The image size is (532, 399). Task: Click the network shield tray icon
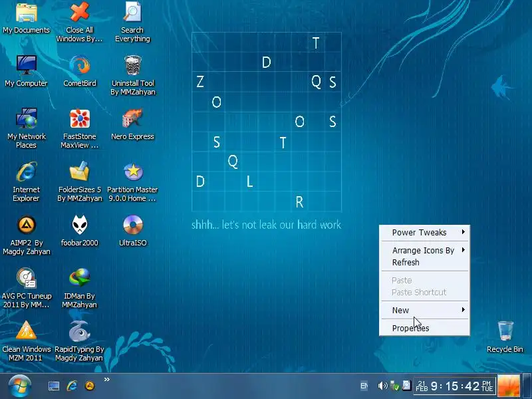[x=394, y=386]
